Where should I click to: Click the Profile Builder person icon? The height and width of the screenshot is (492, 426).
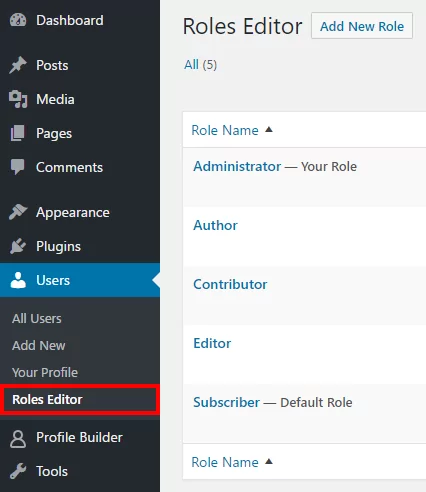pyautogui.click(x=18, y=438)
